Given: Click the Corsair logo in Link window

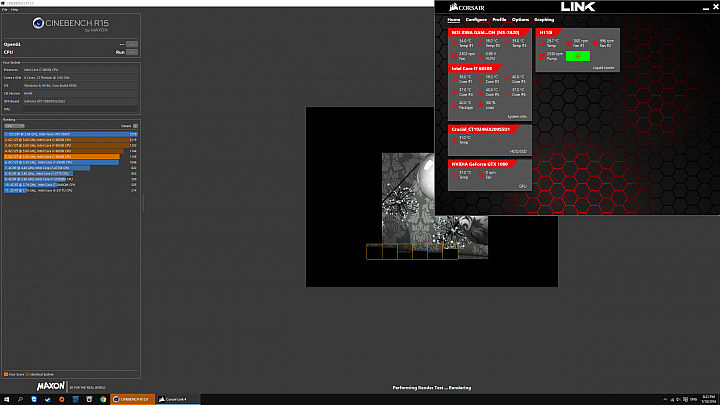Looking at the screenshot, I should point(467,7).
